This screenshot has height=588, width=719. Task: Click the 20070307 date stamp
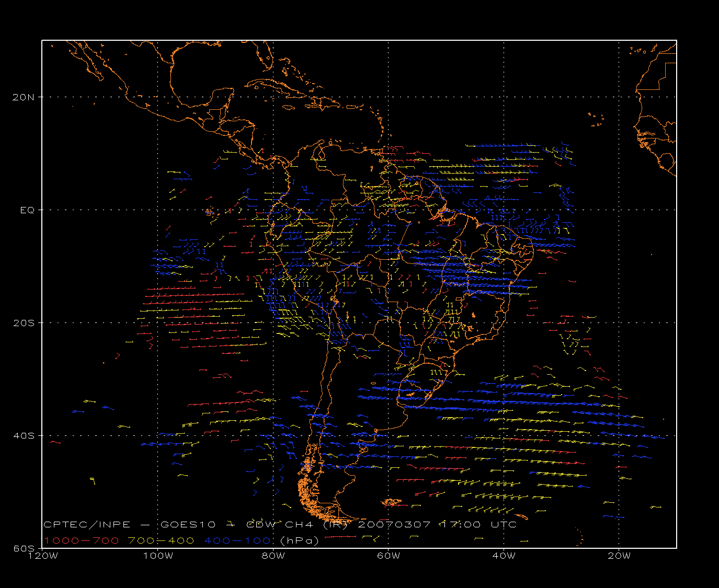(x=394, y=525)
